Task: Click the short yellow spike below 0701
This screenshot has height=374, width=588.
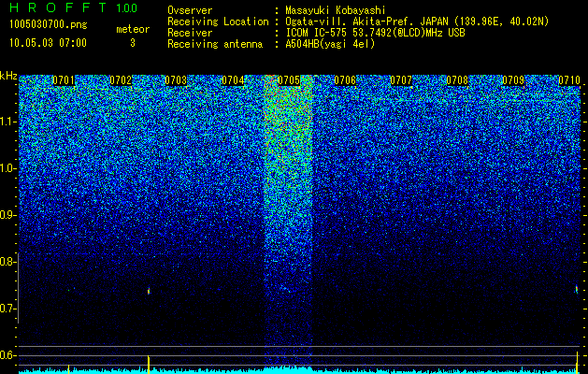Action: (x=68, y=368)
